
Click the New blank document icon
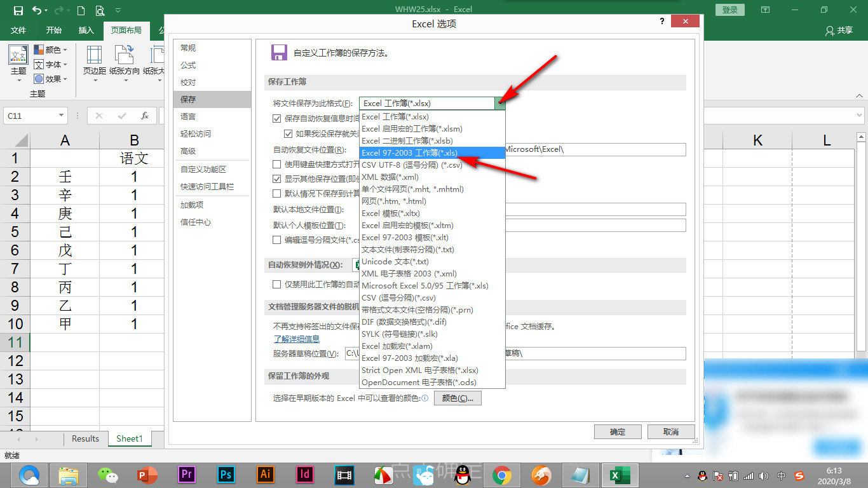pos(81,10)
